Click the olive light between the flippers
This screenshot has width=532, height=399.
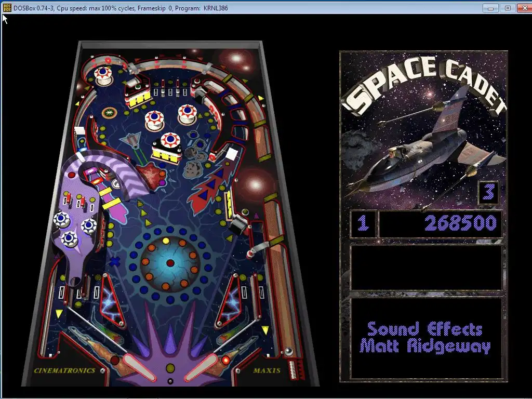(x=170, y=368)
